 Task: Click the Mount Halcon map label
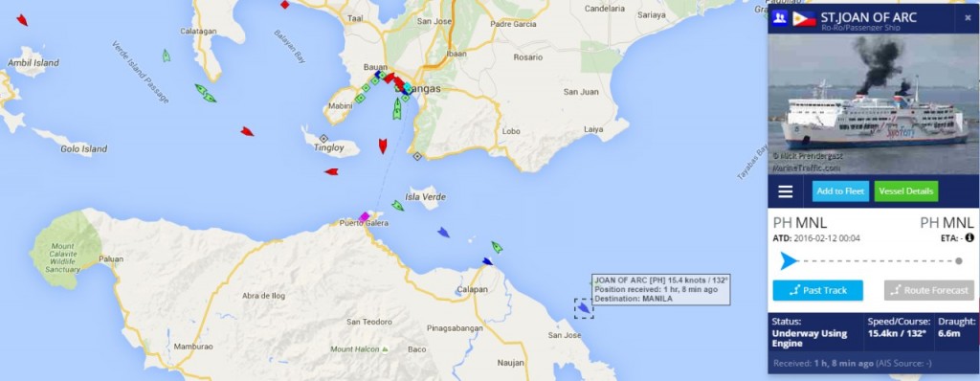point(354,349)
